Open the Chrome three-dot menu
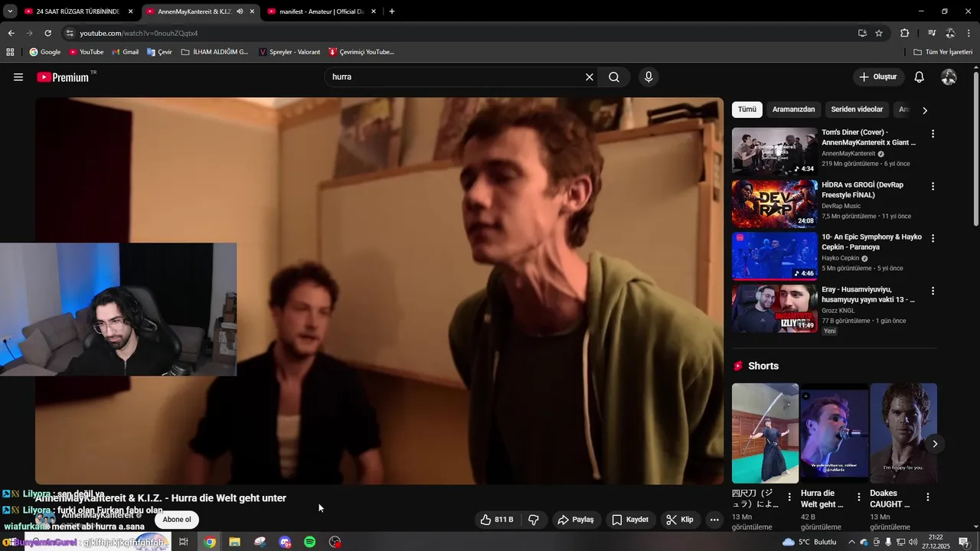The width and height of the screenshot is (980, 551). coord(969,33)
